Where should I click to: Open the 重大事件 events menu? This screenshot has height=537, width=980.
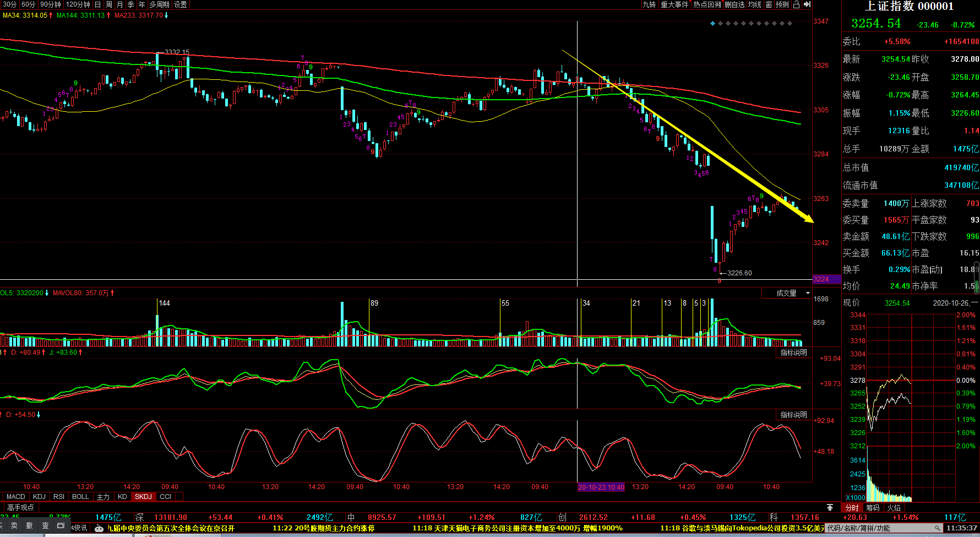coord(674,4)
